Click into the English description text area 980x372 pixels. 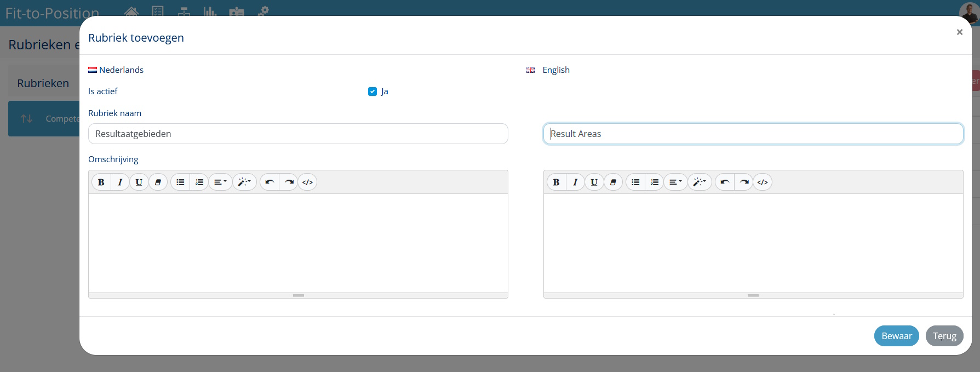pyautogui.click(x=753, y=243)
